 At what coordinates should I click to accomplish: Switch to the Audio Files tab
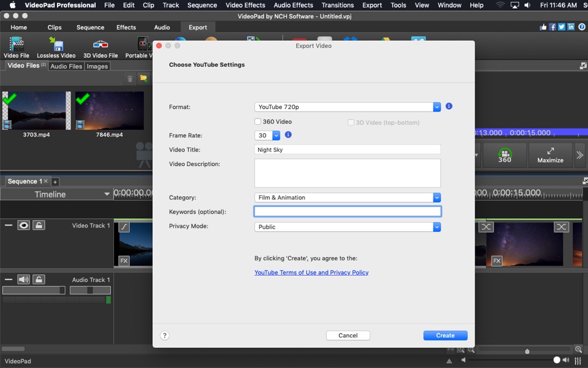(66, 66)
